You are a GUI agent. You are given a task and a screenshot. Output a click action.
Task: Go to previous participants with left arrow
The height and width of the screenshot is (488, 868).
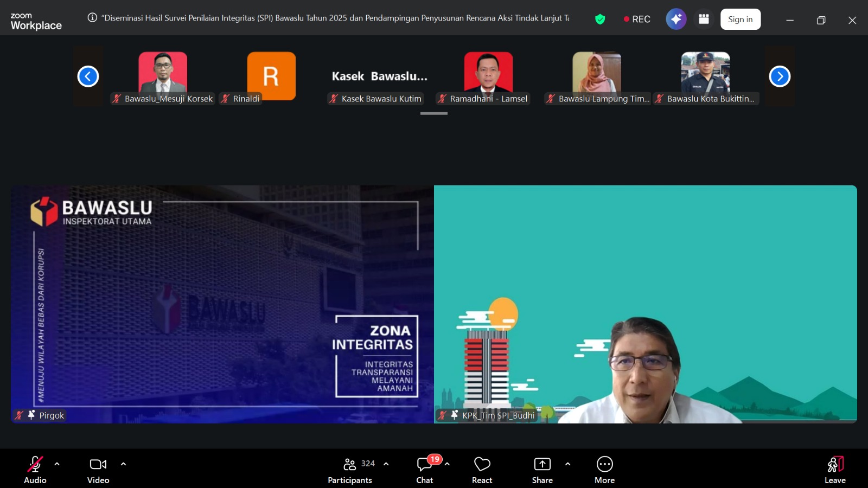pyautogui.click(x=88, y=76)
